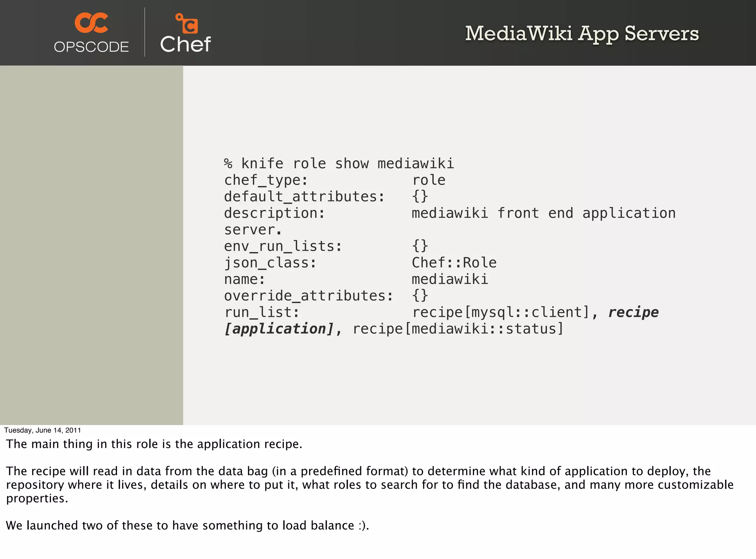The image size is (756, 559).
Task: Click note line 'We launched two of these'
Action: pos(188,525)
